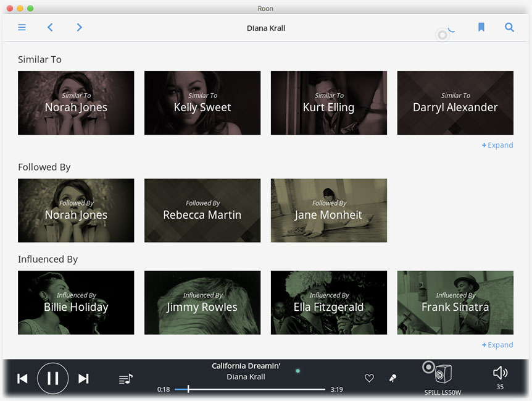532x401 pixels.
Task: Click the playback progress seek bar
Action: coord(250,389)
